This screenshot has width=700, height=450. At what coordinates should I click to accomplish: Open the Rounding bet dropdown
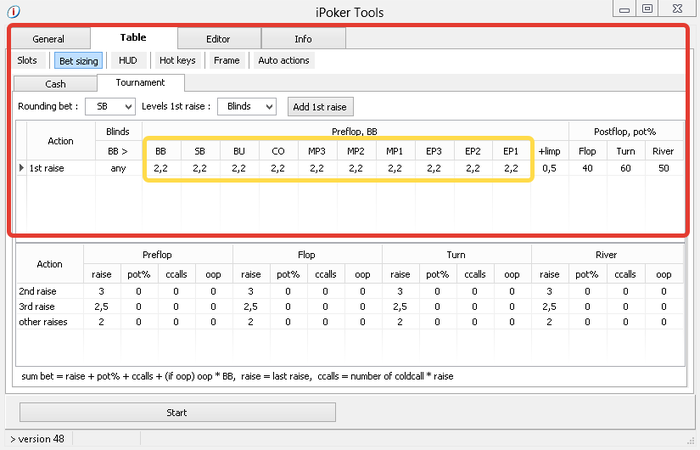[110, 106]
